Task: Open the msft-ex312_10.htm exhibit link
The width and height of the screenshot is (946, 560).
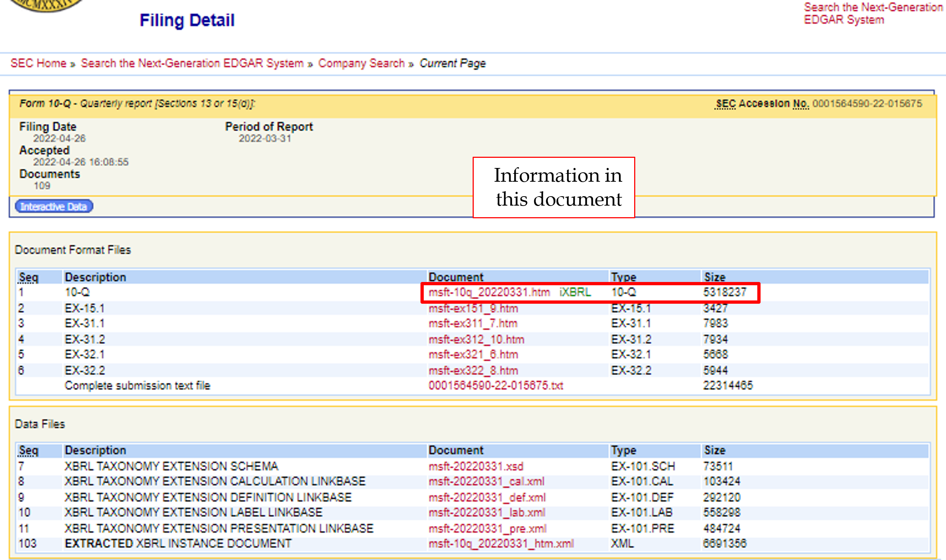Action: 476,339
